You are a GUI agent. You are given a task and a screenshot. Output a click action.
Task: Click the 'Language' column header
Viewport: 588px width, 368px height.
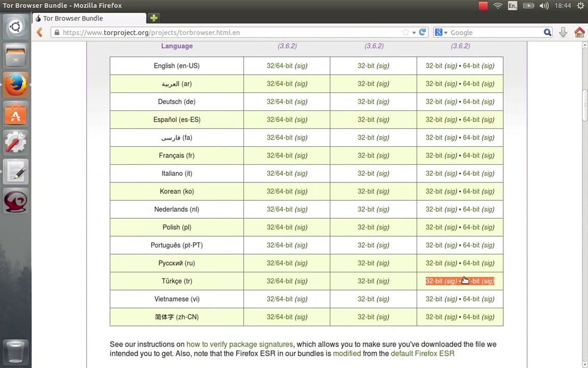[177, 46]
